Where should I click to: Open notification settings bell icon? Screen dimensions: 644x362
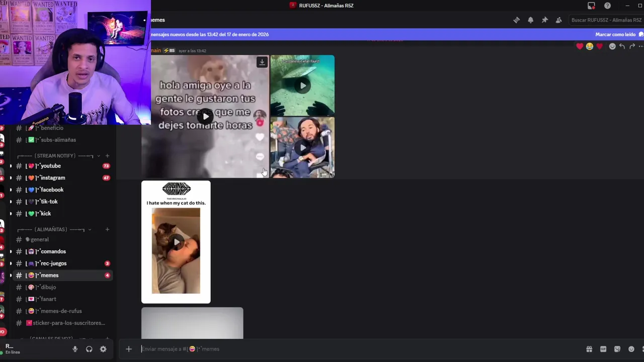(530, 20)
